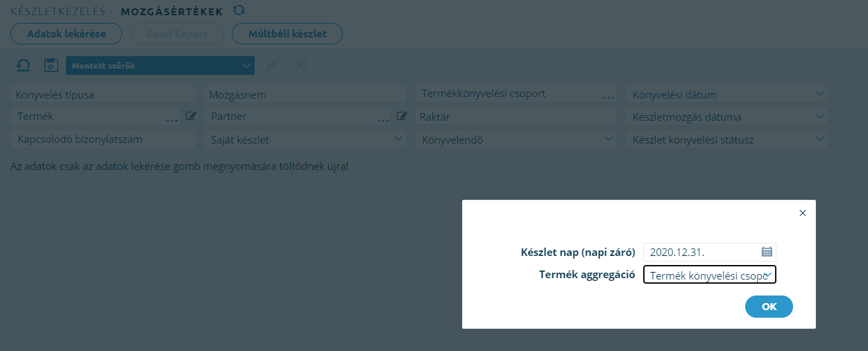Expand the Készletmozgás dátuma dropdown
Viewport: 868px width, 351px height.
727,117
